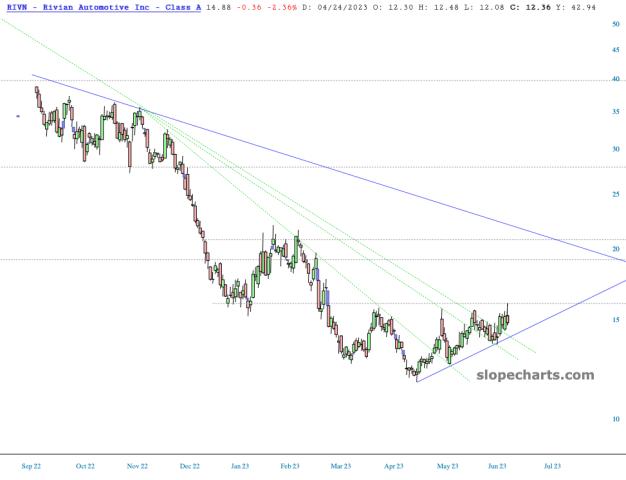Click the 30 price axis label

tap(616, 150)
